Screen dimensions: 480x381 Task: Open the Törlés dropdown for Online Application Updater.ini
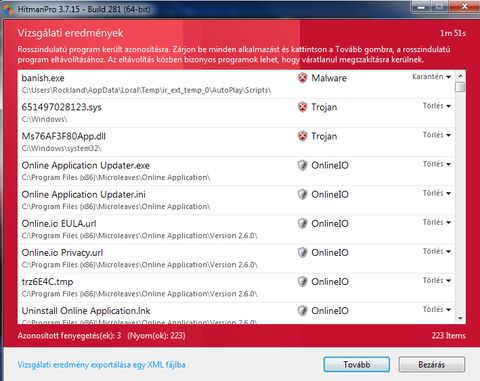[437, 193]
